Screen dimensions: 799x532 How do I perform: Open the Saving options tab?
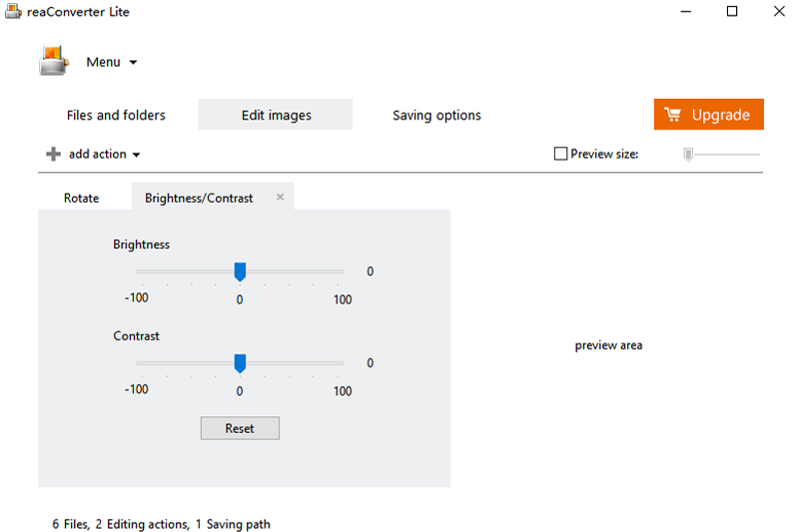click(436, 115)
